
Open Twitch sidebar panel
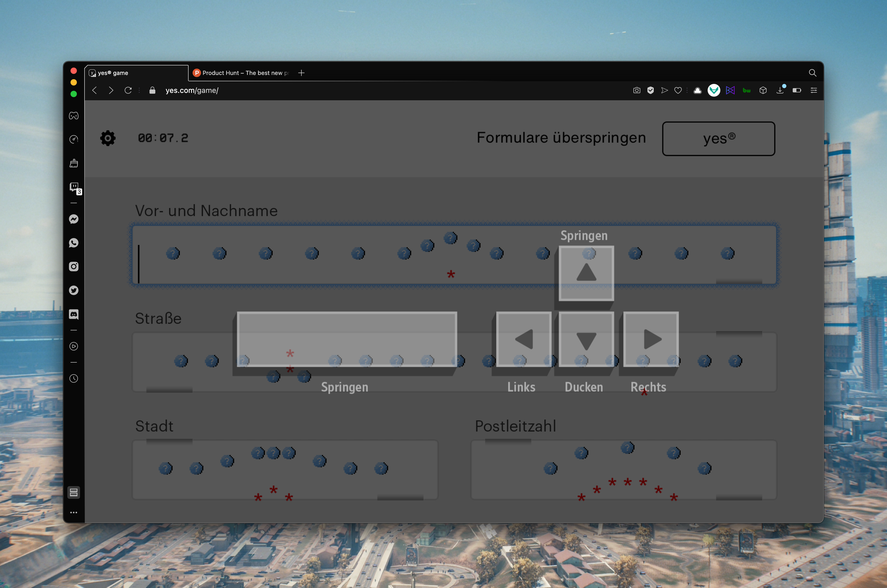[x=73, y=187]
